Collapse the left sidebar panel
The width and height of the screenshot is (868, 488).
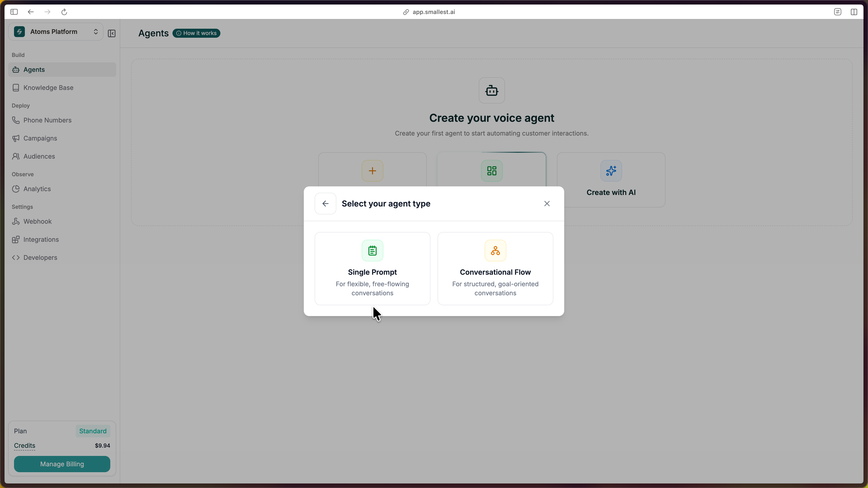(111, 33)
